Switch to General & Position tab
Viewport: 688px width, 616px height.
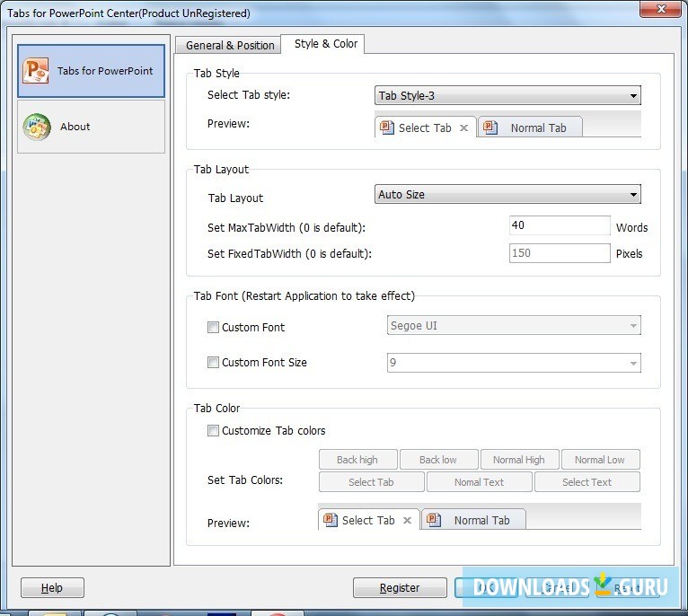click(x=230, y=45)
